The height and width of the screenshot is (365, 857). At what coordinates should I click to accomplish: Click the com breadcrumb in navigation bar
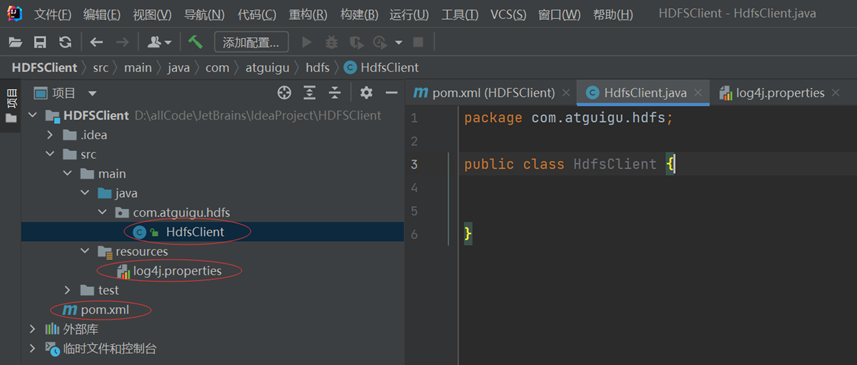(x=217, y=68)
